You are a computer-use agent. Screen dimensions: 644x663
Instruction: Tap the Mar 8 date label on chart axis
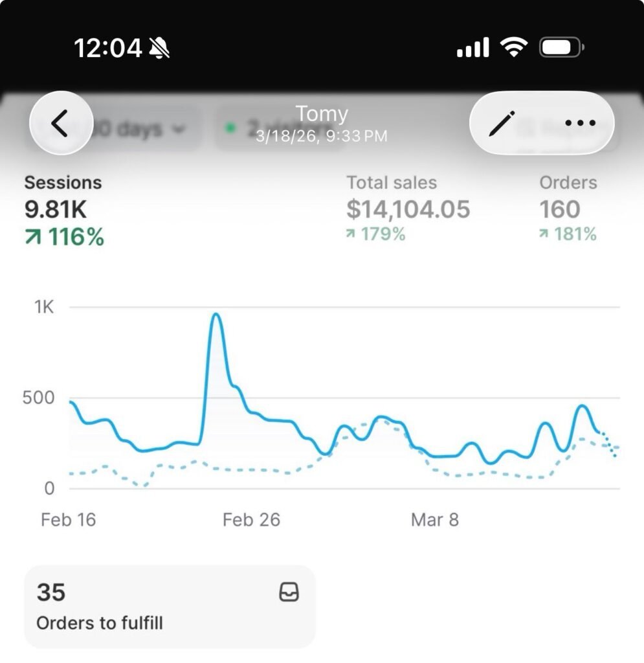435,520
